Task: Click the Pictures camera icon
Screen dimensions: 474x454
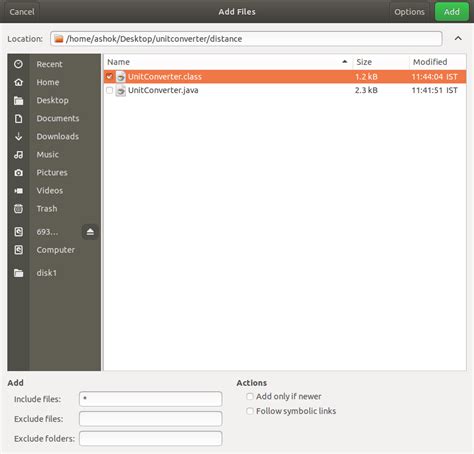Action: click(x=19, y=172)
